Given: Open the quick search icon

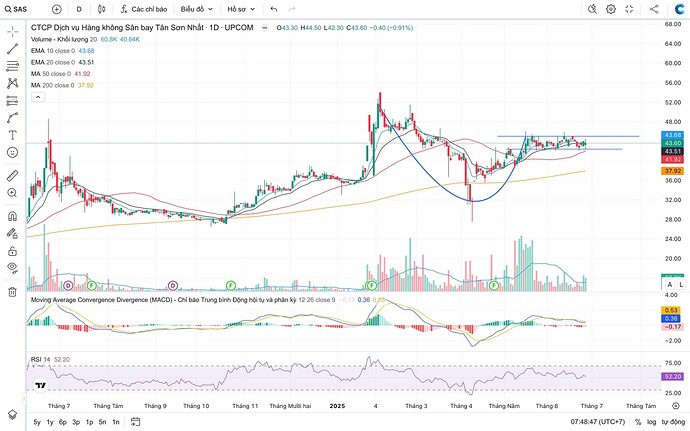Looking at the screenshot, I should point(592,9).
